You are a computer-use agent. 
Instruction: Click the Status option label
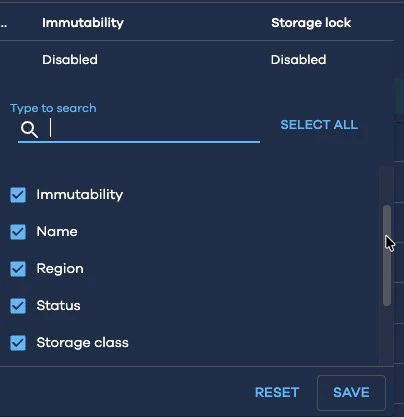point(58,306)
